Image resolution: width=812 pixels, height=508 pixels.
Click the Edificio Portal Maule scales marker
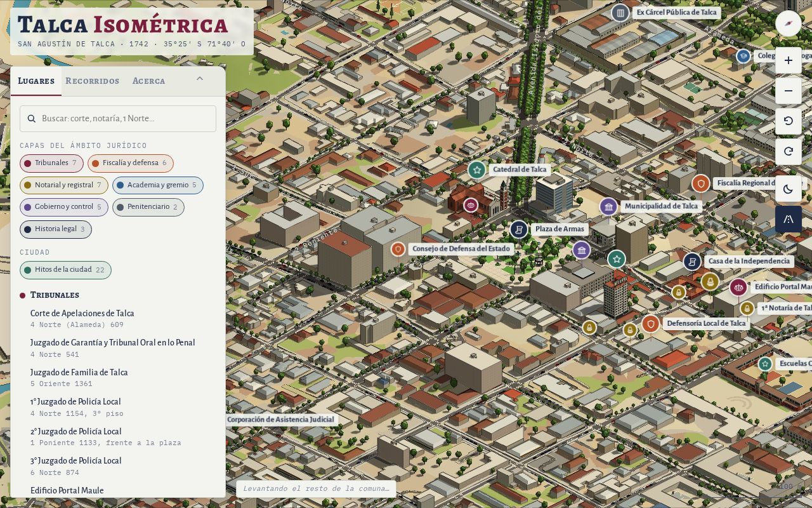tap(738, 287)
